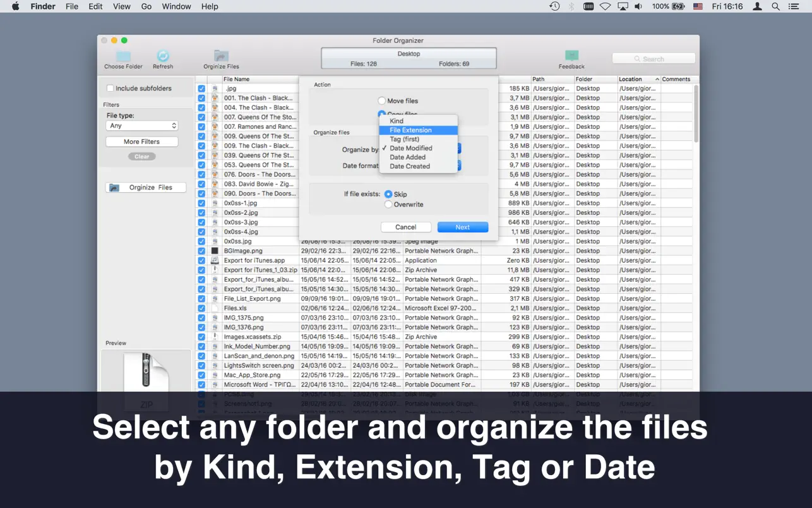The width and height of the screenshot is (812, 508).
Task: Open Feedback using its toolbar icon
Action: point(571,56)
